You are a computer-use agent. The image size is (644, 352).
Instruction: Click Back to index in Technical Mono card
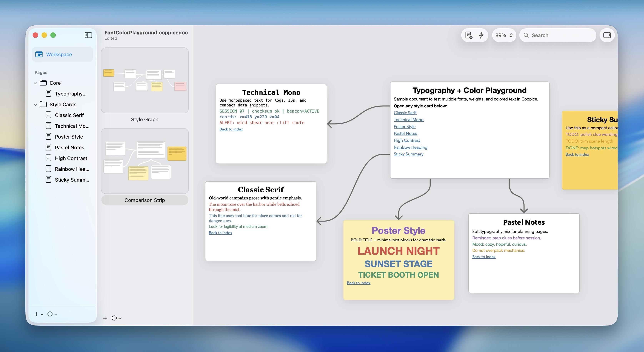click(231, 129)
